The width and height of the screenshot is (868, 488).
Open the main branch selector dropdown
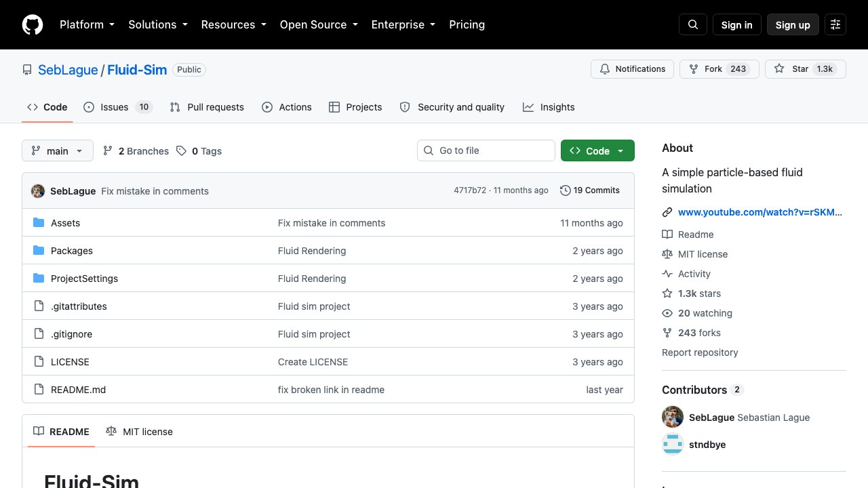click(58, 150)
